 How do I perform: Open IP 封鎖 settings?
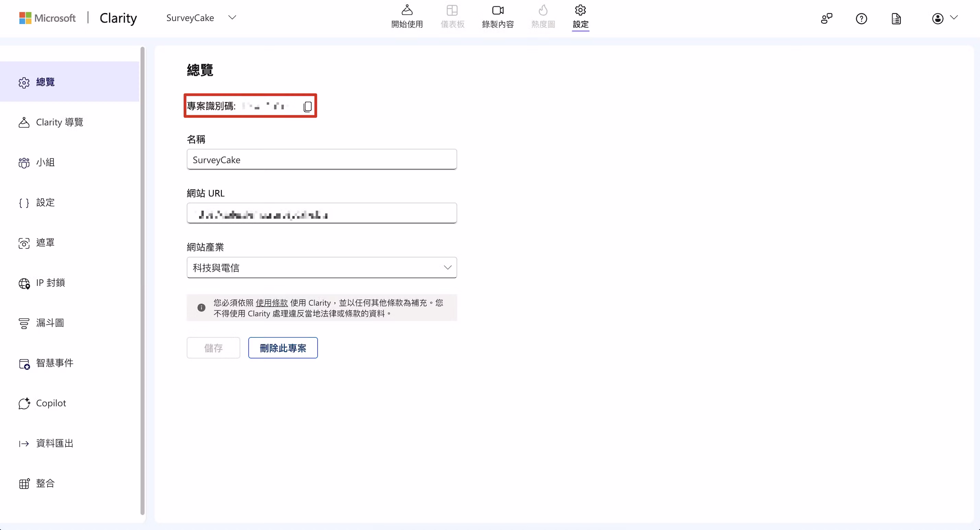70,283
